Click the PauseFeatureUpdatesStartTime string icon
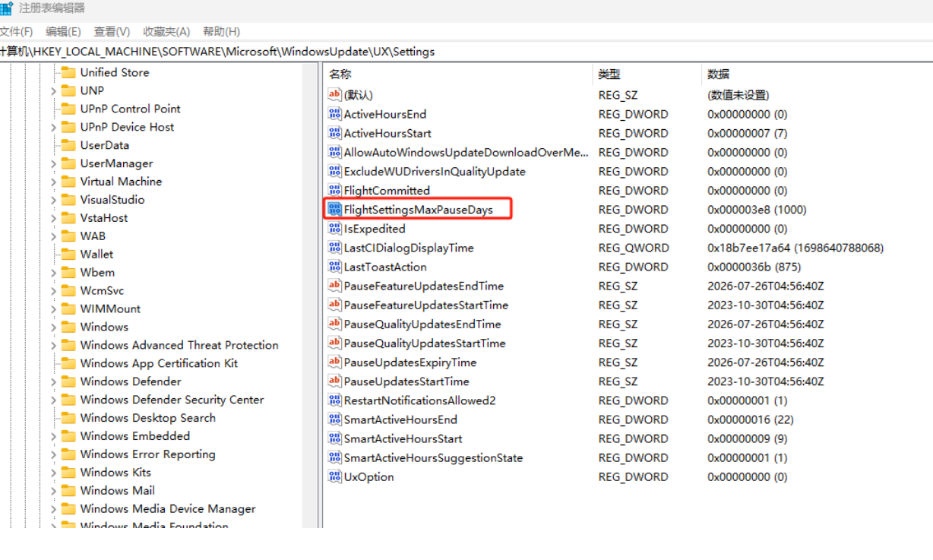The width and height of the screenshot is (933, 560). (x=334, y=305)
